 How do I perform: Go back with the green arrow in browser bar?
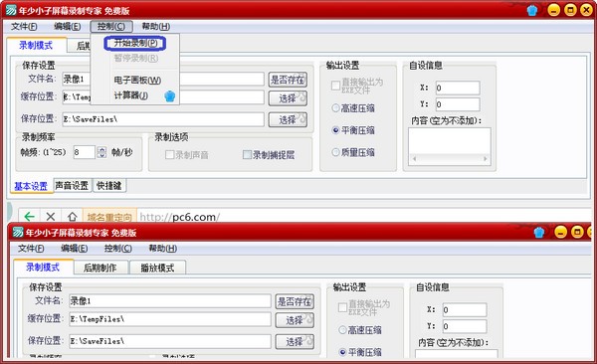29,217
